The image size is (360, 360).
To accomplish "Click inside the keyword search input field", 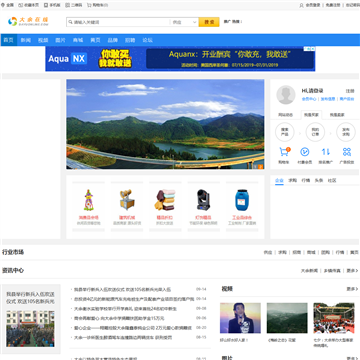I will pos(118,22).
